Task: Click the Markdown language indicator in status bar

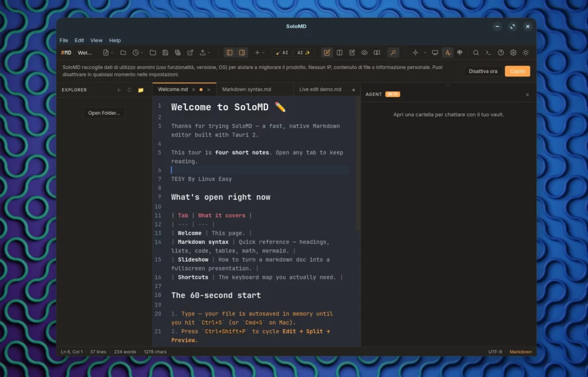Action: (x=520, y=352)
